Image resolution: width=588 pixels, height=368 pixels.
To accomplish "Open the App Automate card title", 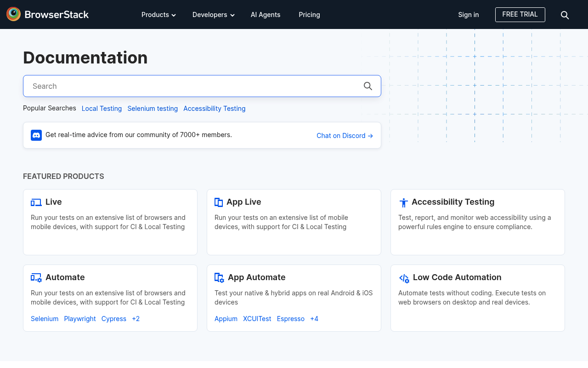I will [257, 277].
